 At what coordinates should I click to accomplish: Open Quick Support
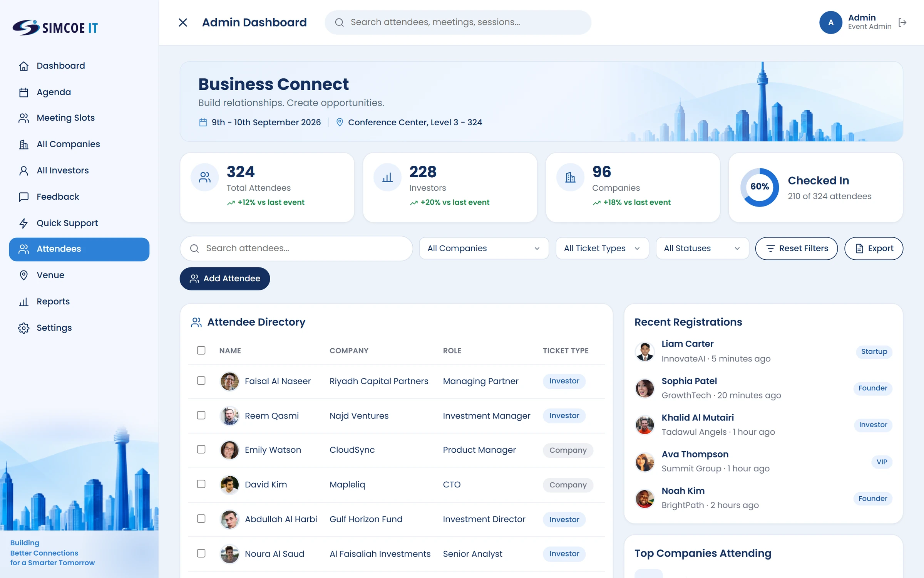pos(79,223)
